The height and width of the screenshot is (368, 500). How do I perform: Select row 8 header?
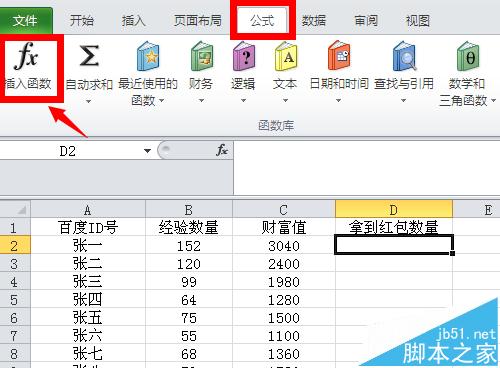point(15,354)
